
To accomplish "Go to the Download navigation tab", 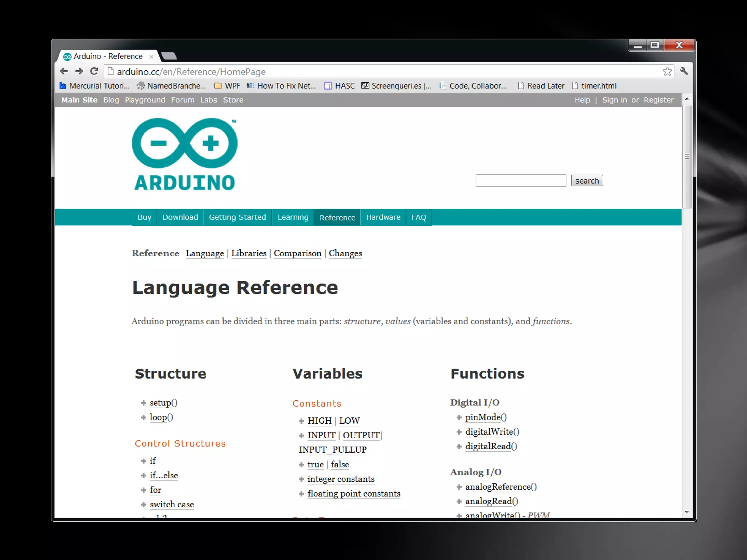I will (x=180, y=217).
